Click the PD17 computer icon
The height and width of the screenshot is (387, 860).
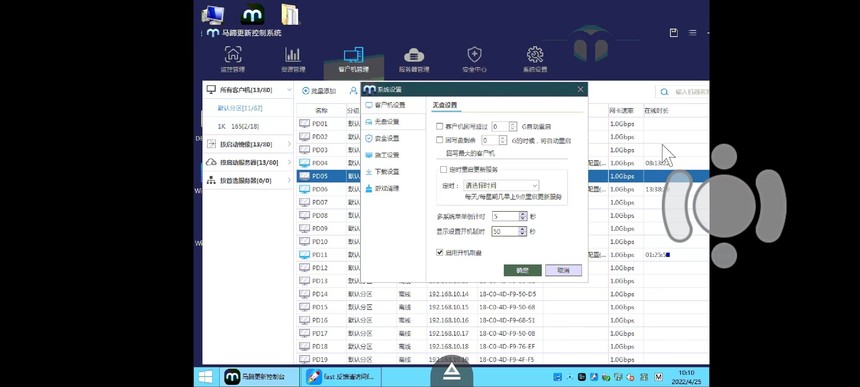point(304,333)
